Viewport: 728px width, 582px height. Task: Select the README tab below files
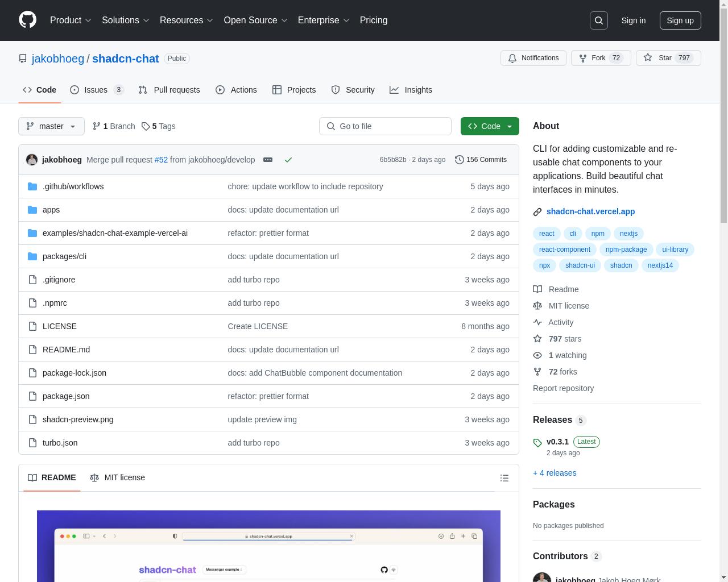point(52,477)
